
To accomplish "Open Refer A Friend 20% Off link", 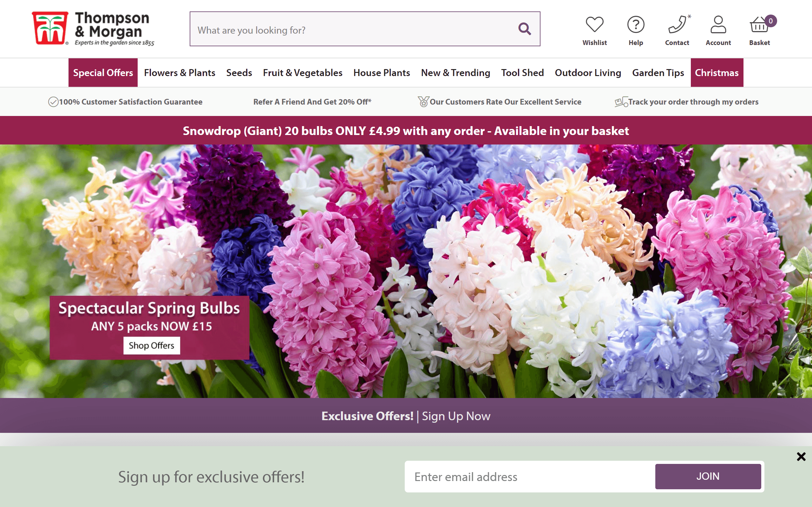I will (x=312, y=102).
